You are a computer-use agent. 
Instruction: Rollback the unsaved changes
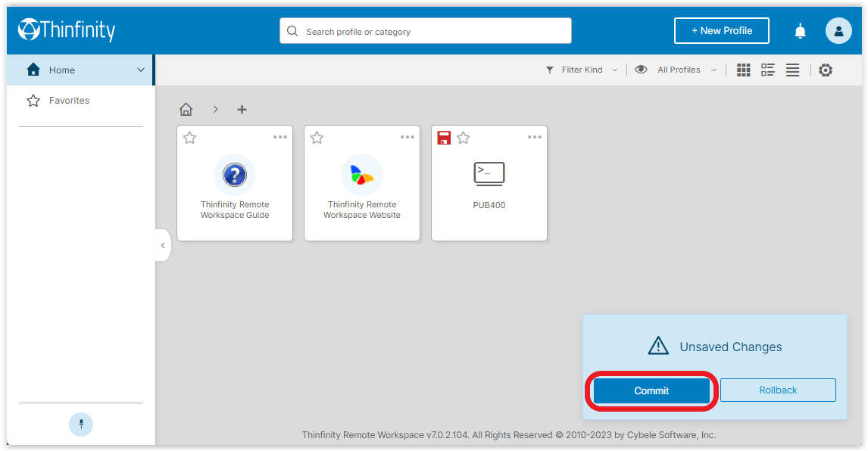coord(778,390)
